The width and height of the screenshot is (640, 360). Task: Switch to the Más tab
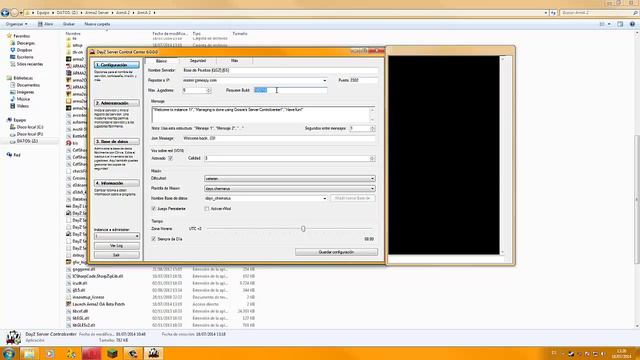pyautogui.click(x=234, y=61)
